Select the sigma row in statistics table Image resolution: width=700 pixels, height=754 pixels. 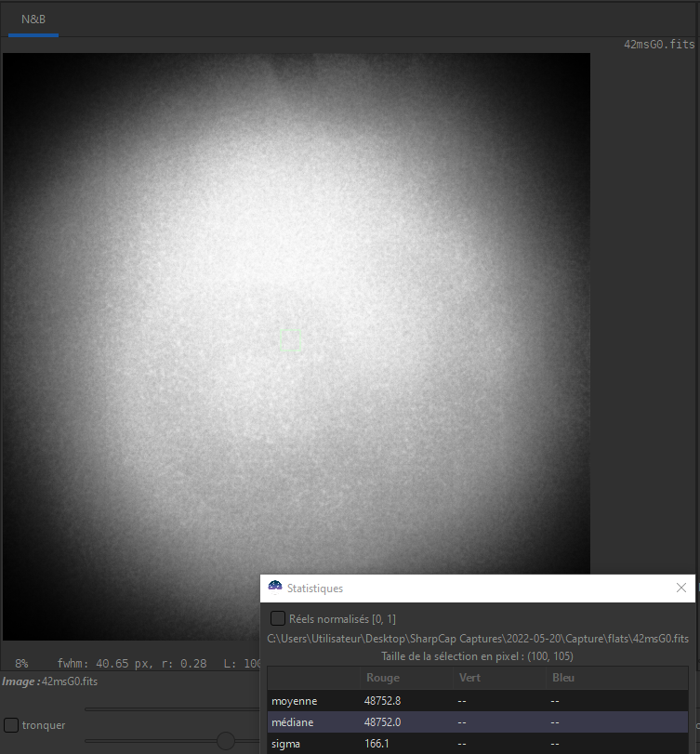(478, 744)
